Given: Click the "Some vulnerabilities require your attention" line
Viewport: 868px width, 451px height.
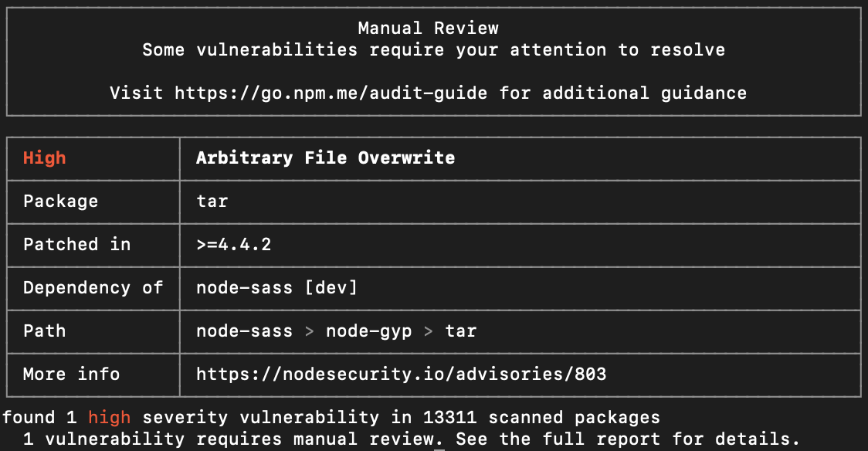Looking at the screenshot, I should (x=433, y=50).
